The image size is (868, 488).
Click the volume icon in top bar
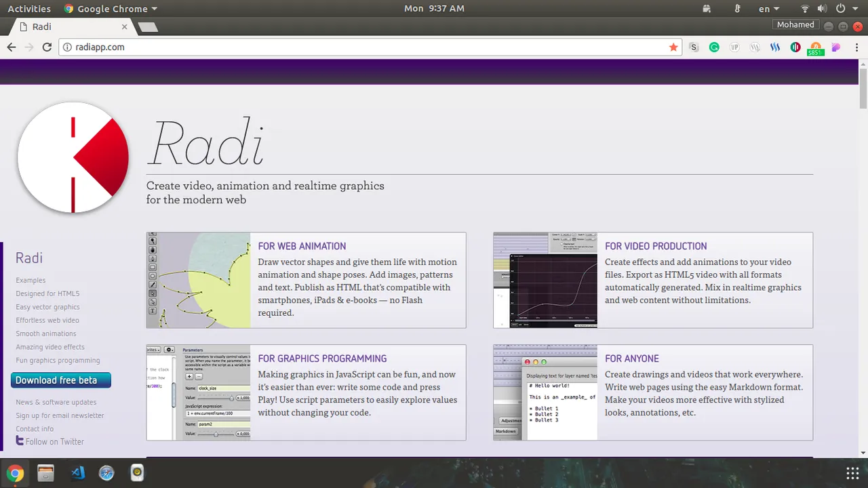[822, 9]
